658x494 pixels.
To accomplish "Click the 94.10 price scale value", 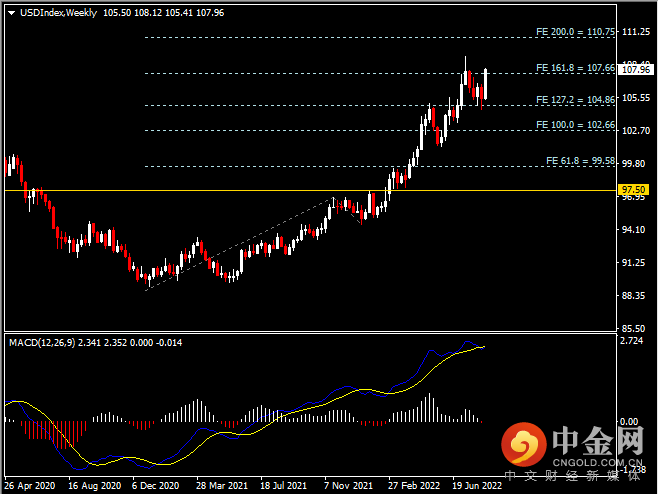I will click(634, 230).
